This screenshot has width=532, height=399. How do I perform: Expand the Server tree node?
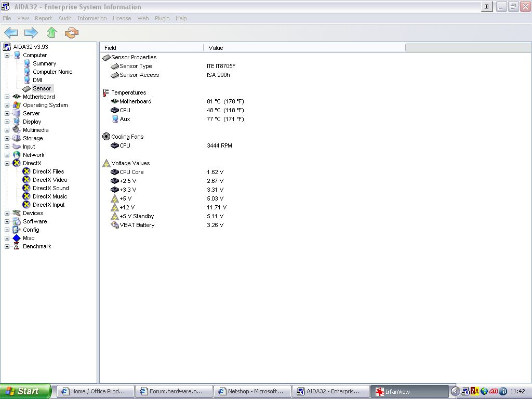coord(7,113)
